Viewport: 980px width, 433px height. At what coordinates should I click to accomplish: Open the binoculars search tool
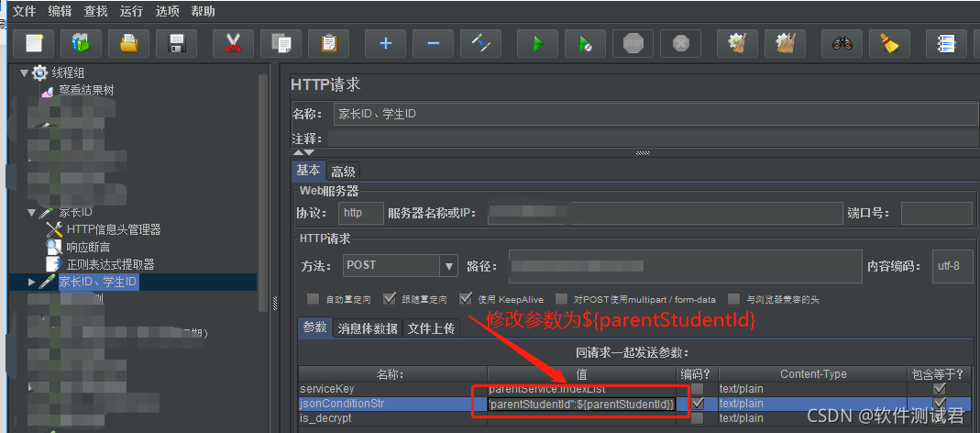click(842, 44)
